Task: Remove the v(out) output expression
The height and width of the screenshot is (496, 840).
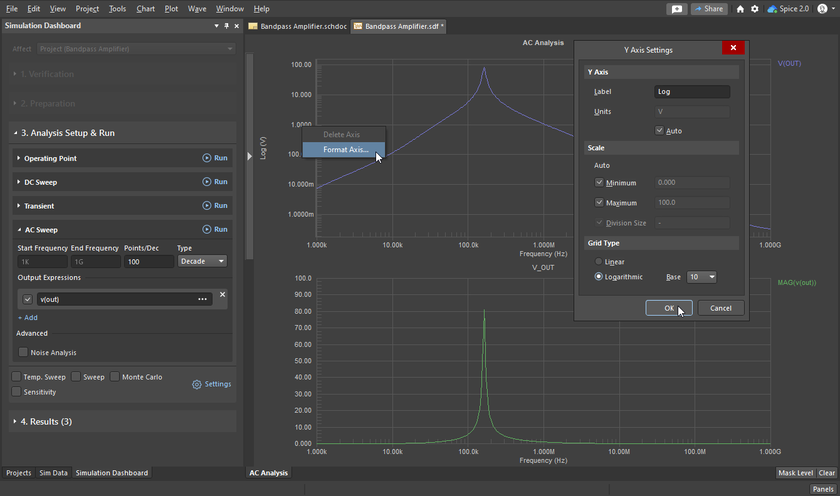Action: pyautogui.click(x=223, y=294)
